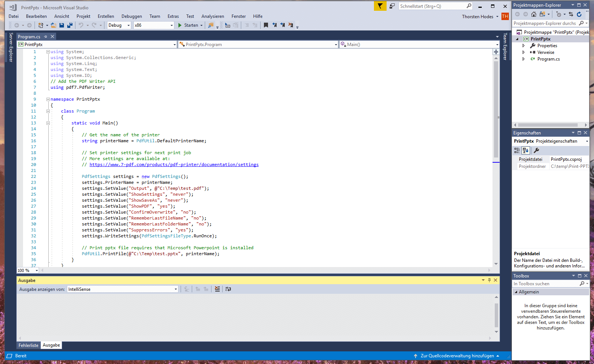Image resolution: width=594 pixels, height=364 pixels.
Task: Switch to the Fehlerliste tab
Action: tap(29, 345)
